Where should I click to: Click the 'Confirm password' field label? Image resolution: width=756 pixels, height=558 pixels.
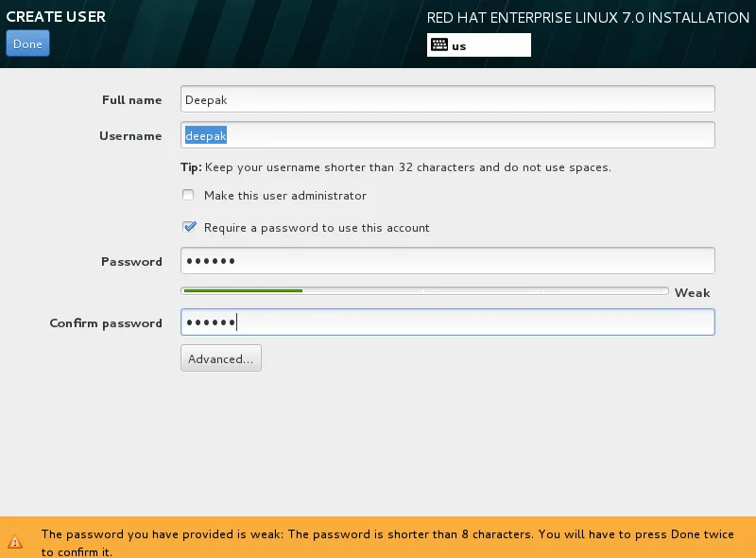click(106, 323)
